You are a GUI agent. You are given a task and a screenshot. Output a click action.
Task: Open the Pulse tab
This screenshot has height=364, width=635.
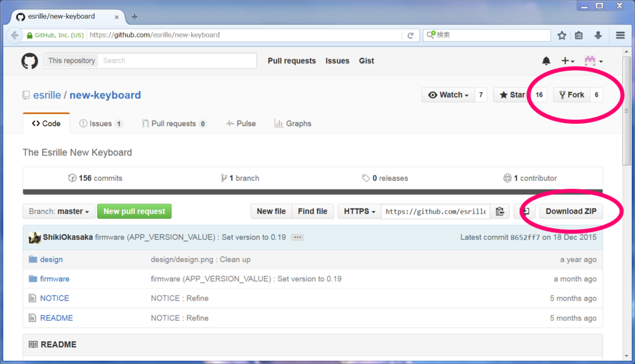[x=241, y=124]
